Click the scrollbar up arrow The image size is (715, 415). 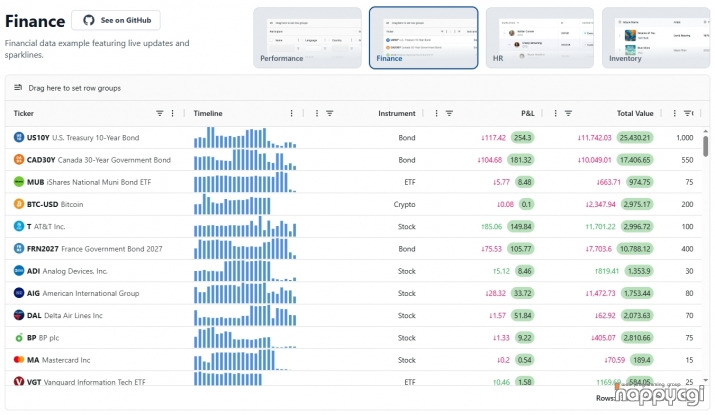click(x=706, y=131)
